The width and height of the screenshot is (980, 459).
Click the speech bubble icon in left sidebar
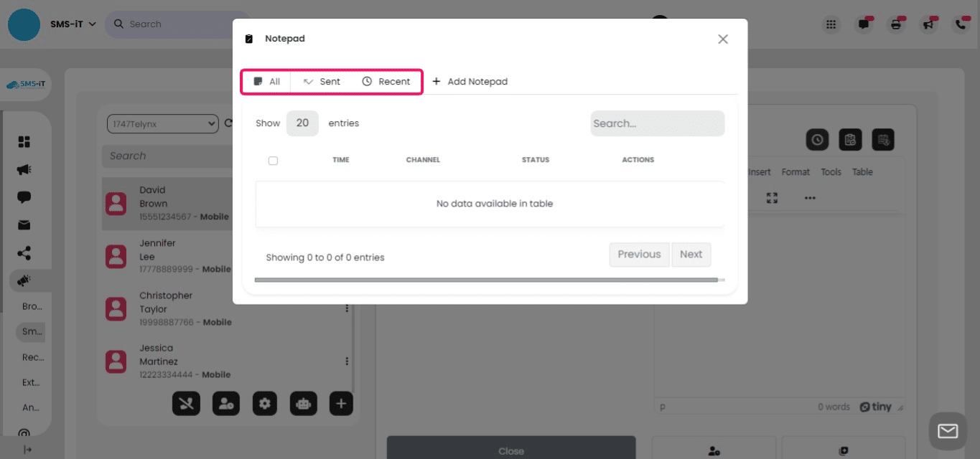[x=26, y=197]
